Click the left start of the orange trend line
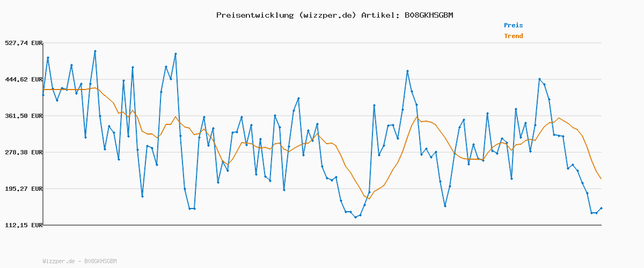644x268 pixels. pos(43,90)
